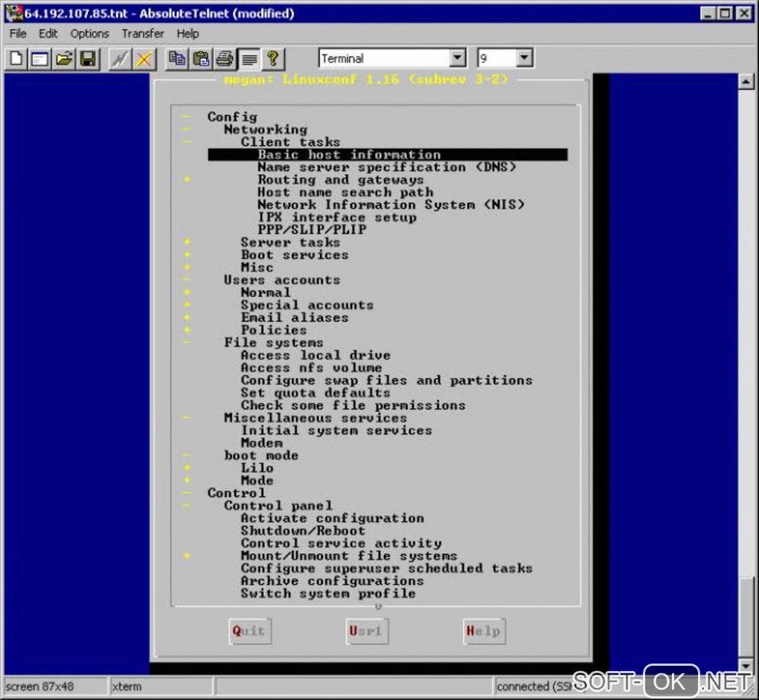
Task: Select Users accounts entry
Action: (282, 280)
